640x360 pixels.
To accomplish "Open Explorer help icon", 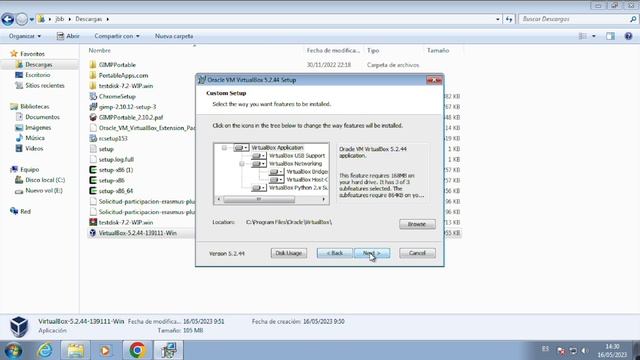I will coord(629,36).
